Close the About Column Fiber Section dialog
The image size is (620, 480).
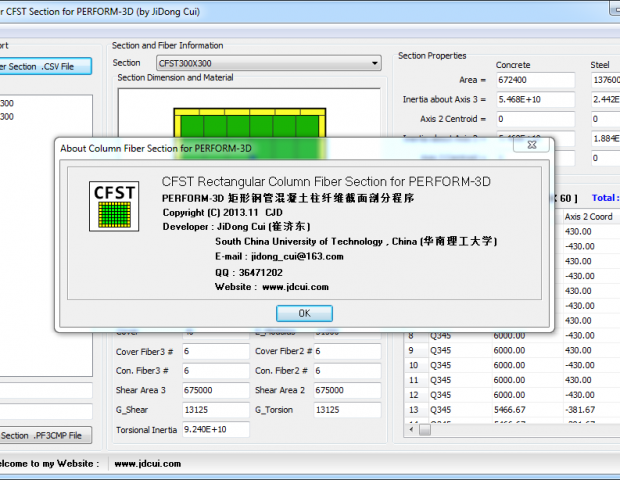point(530,146)
